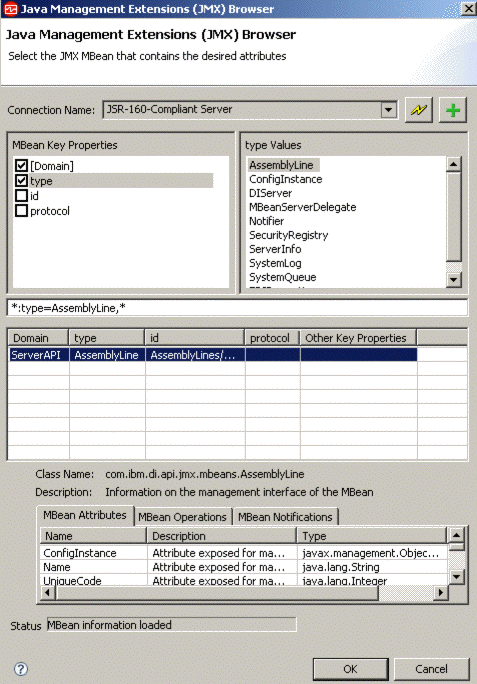
Task: Switch to the MBean Notifications tab
Action: coord(285,517)
